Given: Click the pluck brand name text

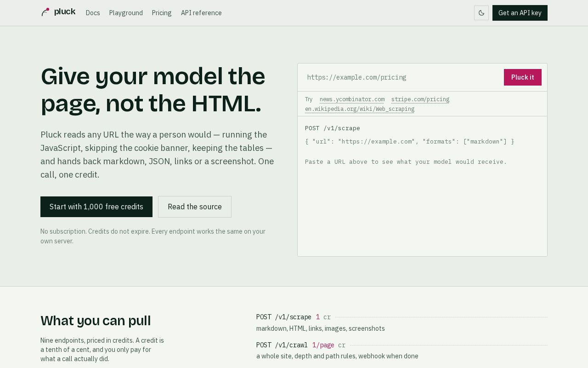Looking at the screenshot, I should click(x=65, y=12).
